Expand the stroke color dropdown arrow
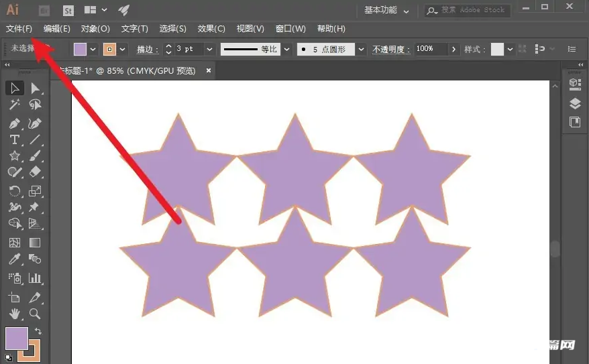The height and width of the screenshot is (364, 589). click(x=123, y=50)
